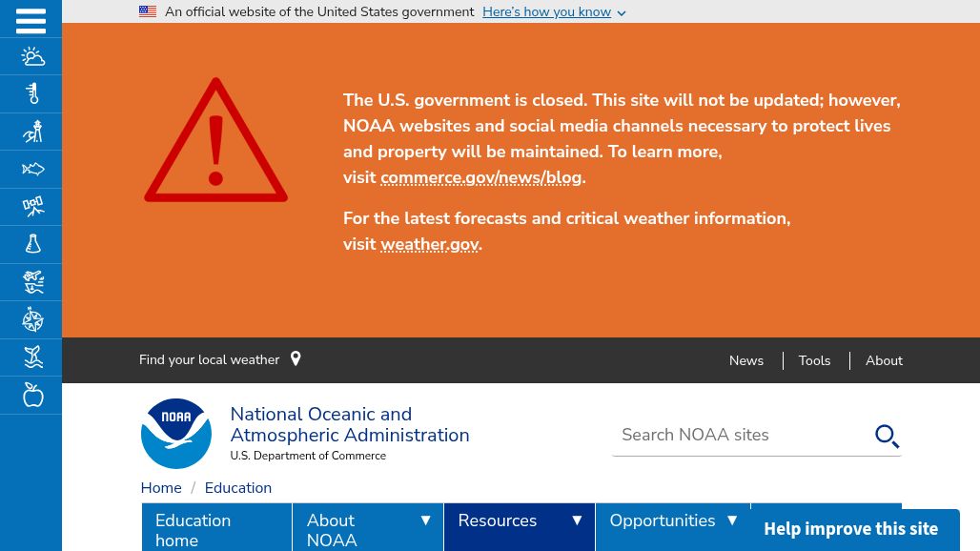This screenshot has height=551, width=980.
Task: Expand the Opportunities menu dropdown arrow
Action: (731, 520)
